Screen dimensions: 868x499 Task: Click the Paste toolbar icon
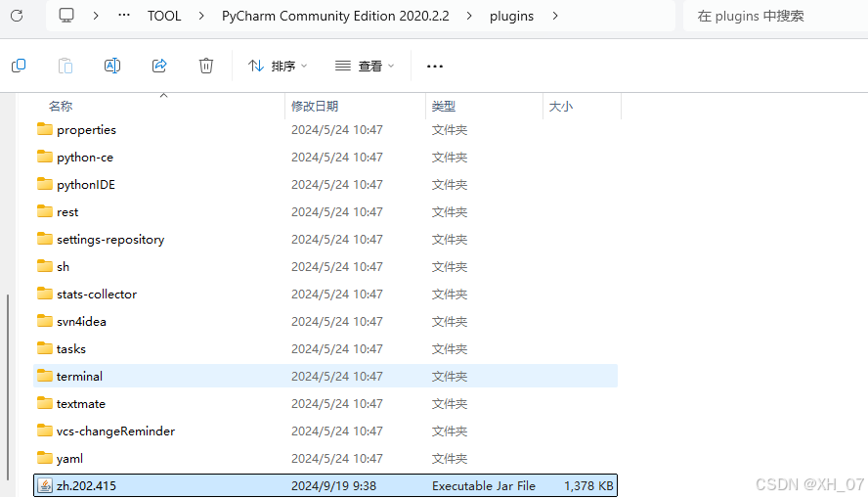click(65, 66)
